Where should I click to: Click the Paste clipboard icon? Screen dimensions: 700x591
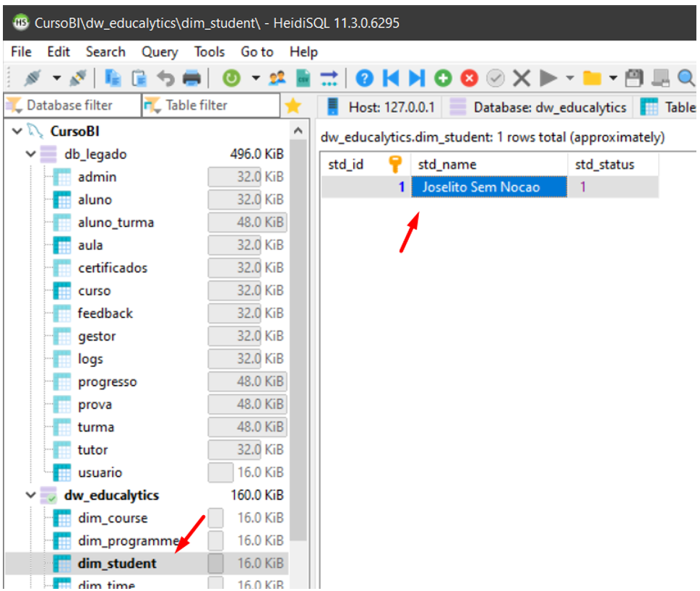point(139,78)
